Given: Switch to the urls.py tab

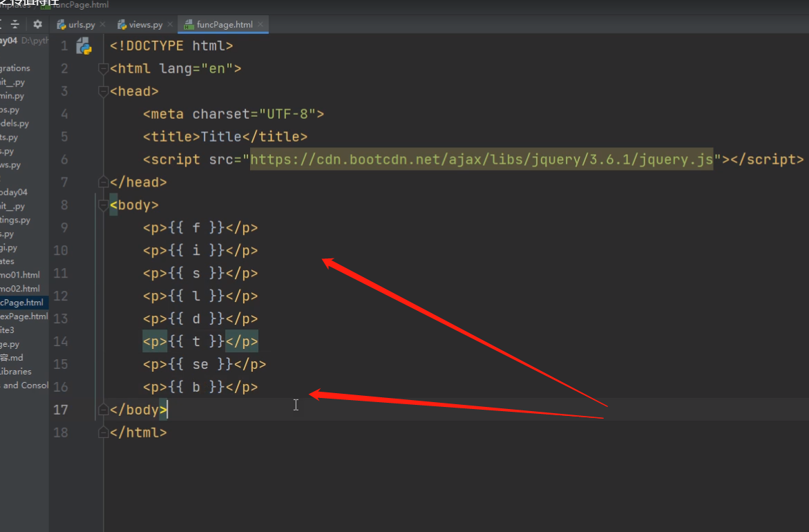Looking at the screenshot, I should point(81,24).
